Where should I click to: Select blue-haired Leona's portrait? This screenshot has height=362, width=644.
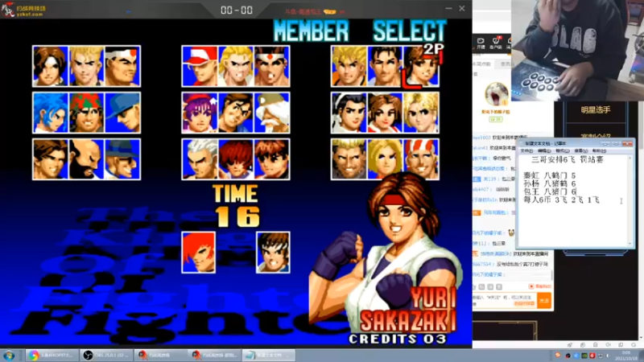51,113
